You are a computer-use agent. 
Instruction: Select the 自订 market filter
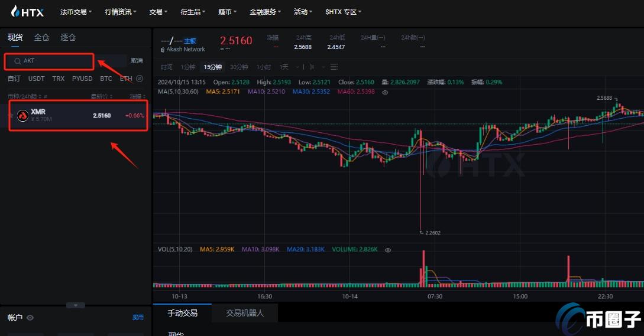14,79
